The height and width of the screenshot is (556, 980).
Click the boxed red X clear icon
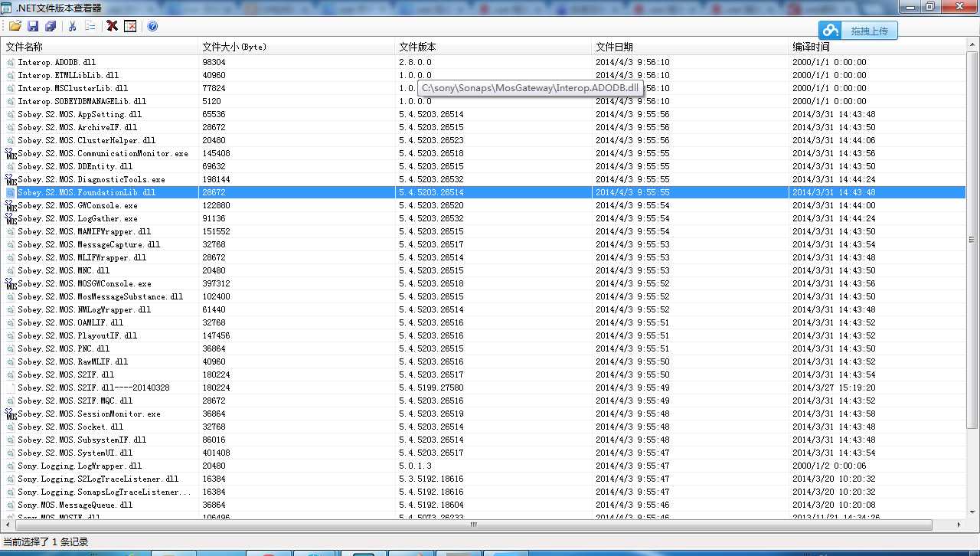click(x=130, y=26)
